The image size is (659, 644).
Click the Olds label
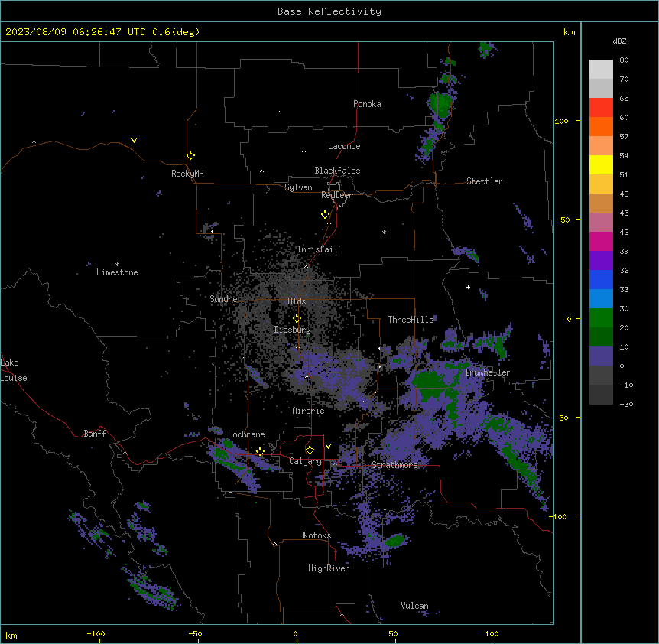[x=297, y=301]
